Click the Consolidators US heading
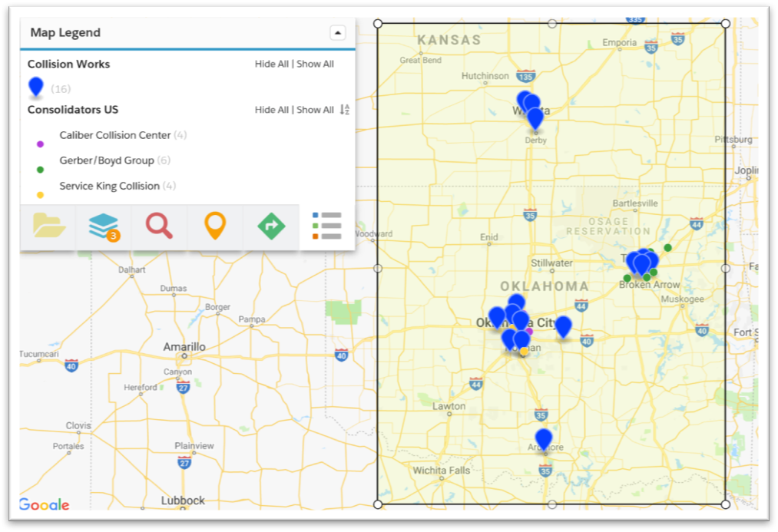Image resolution: width=778 pixels, height=532 pixels. [73, 110]
